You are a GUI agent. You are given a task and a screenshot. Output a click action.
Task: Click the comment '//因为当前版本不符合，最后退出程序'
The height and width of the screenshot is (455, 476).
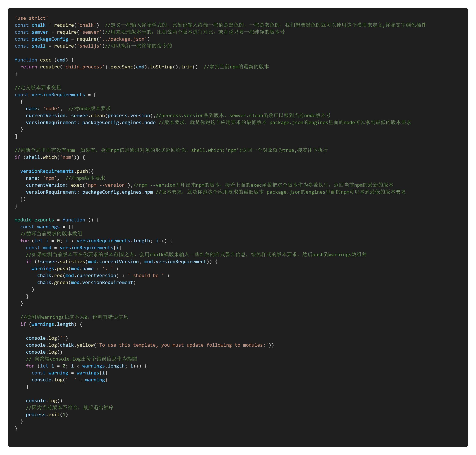(x=70, y=408)
